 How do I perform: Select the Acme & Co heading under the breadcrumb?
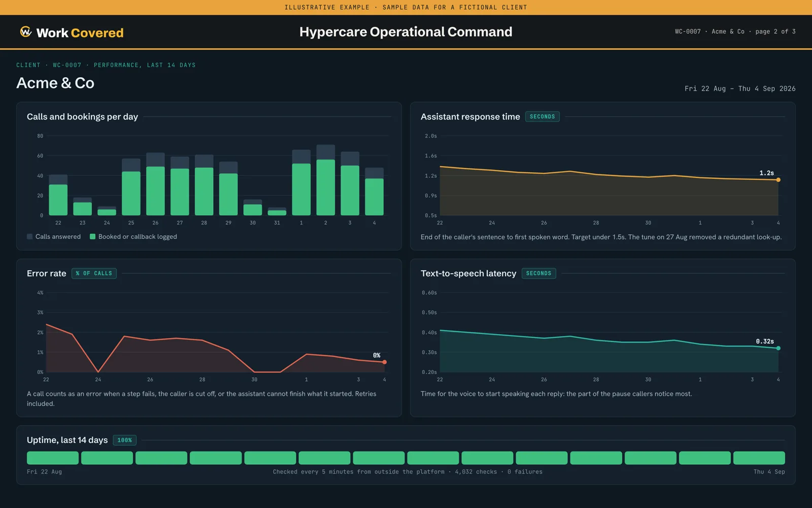pos(55,83)
